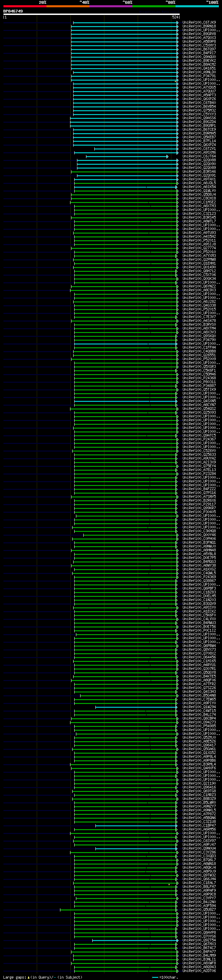Image resolution: width=222 pixels, height=980 pixels.
Task: Select hit label UniRef100_Q01490
Action: click(199, 267)
